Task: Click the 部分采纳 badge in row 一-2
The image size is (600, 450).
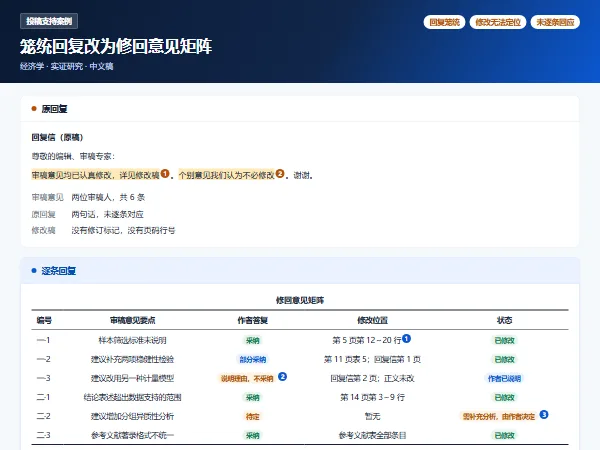Action: (x=253, y=360)
